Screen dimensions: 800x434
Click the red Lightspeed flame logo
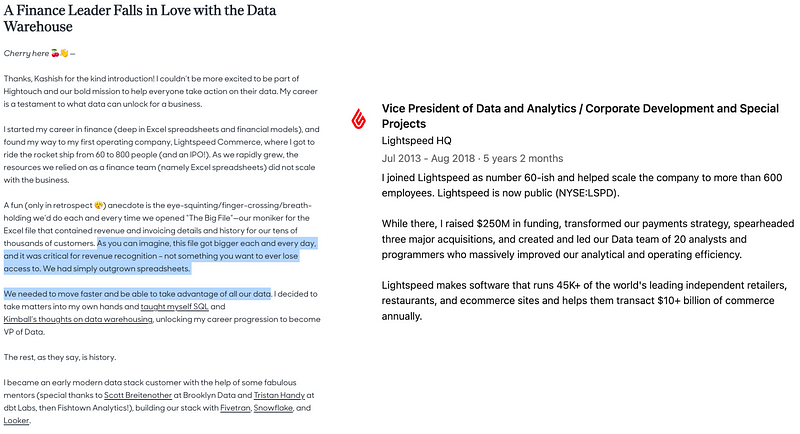(x=356, y=121)
